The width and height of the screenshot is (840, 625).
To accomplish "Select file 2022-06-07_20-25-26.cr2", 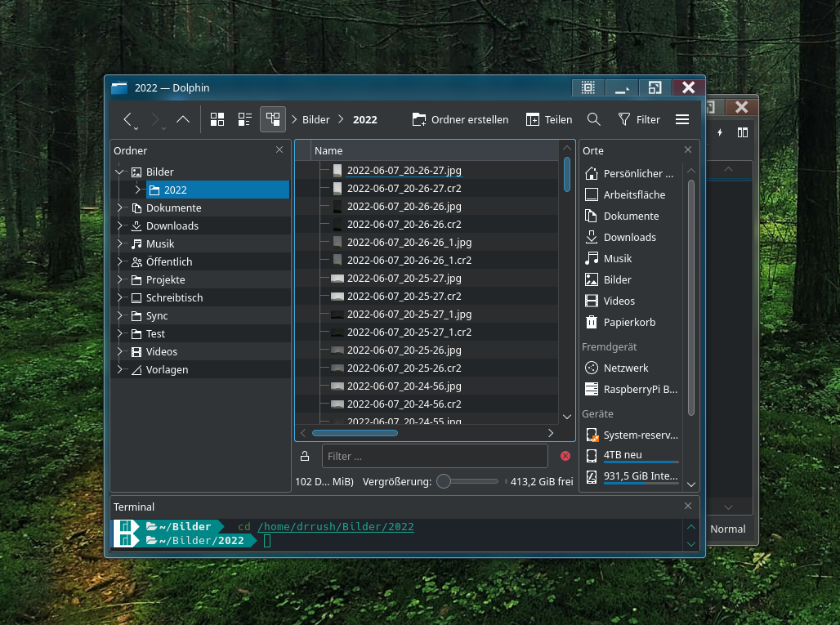I will (404, 368).
